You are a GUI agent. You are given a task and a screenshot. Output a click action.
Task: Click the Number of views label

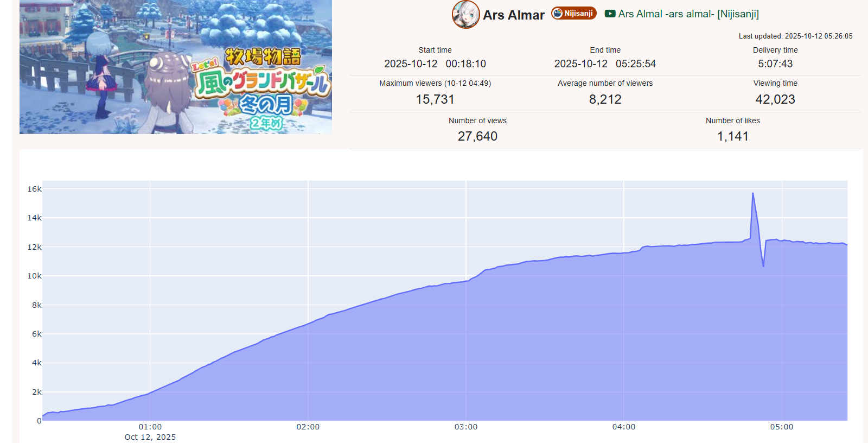pyautogui.click(x=477, y=121)
